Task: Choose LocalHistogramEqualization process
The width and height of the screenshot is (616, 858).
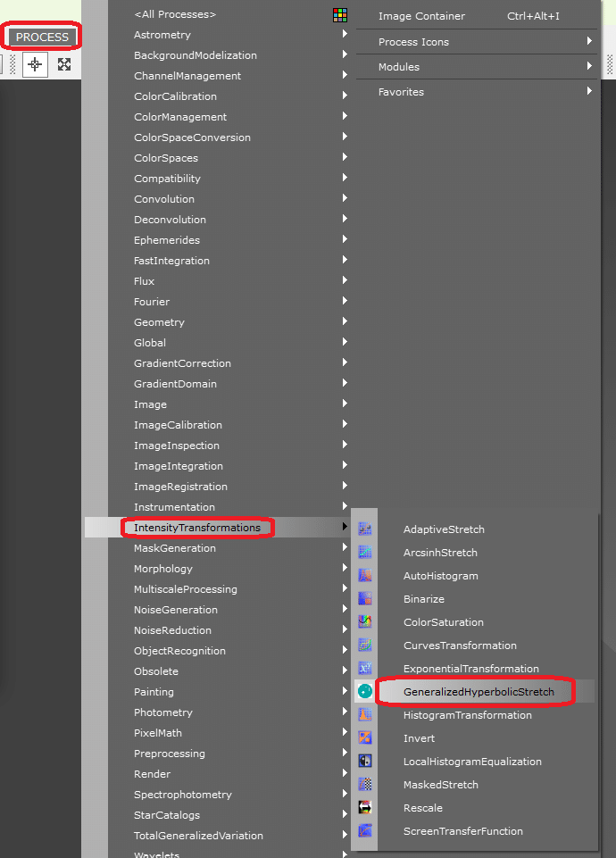Action: click(472, 762)
